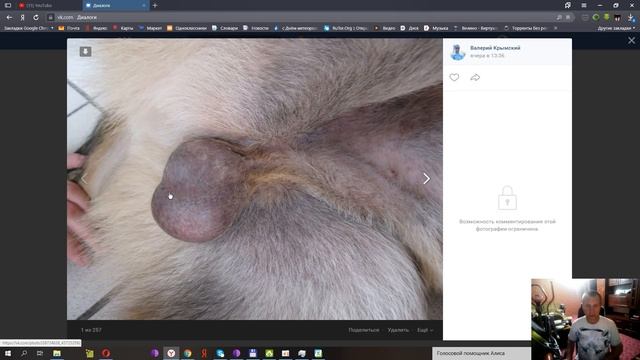Viewport: 640px width, 360px height.
Task: Expand the Ещё dropdown below photo
Action: click(x=424, y=330)
